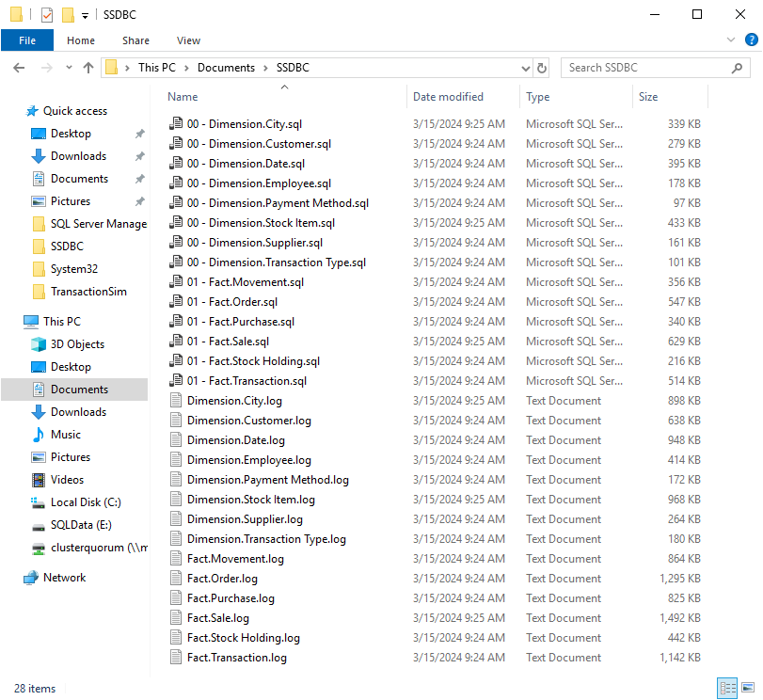Open the Customize Quick Access Toolbar dropdown
The width and height of the screenshot is (763, 700).
86,16
